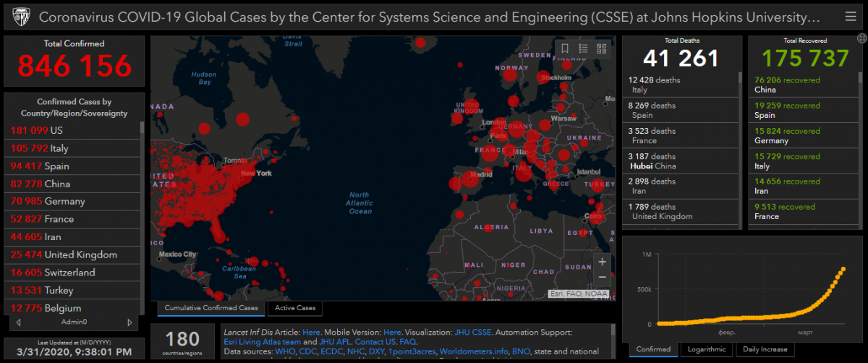
Task: Select 70 985 Germany in confirmed list
Action: click(x=73, y=201)
